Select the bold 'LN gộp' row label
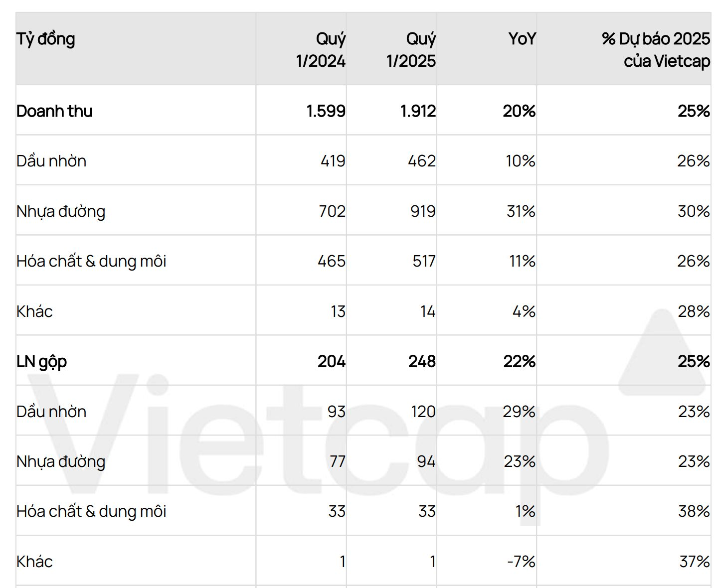The height and width of the screenshot is (588, 716). (41, 362)
